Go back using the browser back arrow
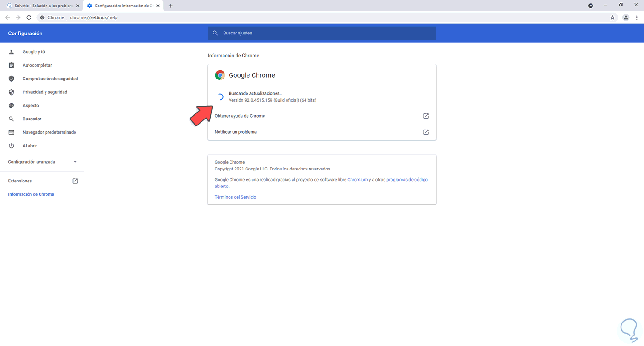Image resolution: width=644 pixels, height=346 pixels. 7,17
